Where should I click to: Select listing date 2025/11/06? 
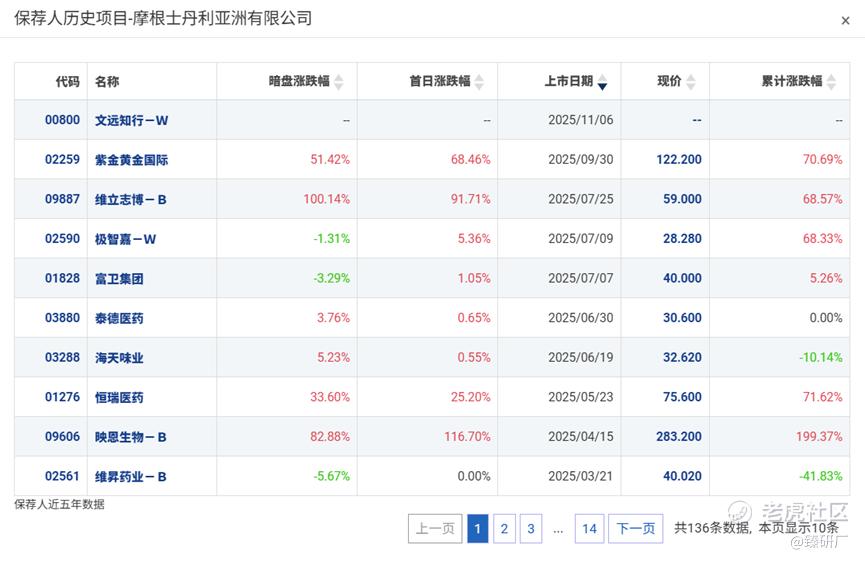pos(580,120)
